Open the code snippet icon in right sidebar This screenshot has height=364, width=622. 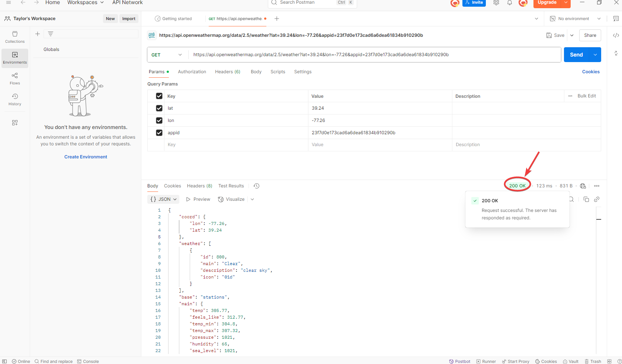[616, 35]
